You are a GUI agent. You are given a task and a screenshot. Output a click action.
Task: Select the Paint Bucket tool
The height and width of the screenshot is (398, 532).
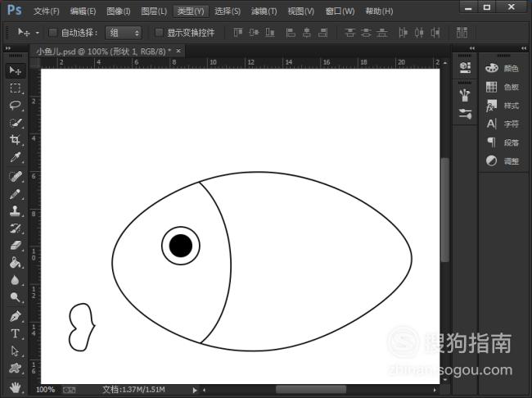(15, 263)
